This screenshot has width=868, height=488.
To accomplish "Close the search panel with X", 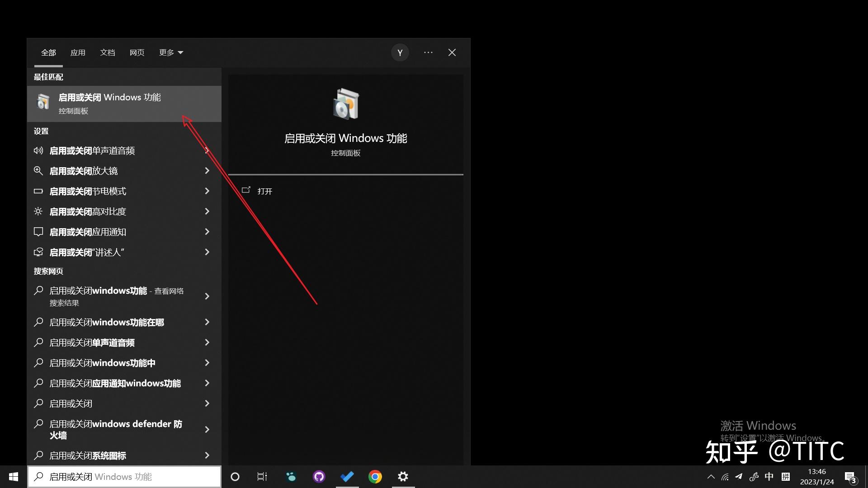I will click(x=452, y=52).
